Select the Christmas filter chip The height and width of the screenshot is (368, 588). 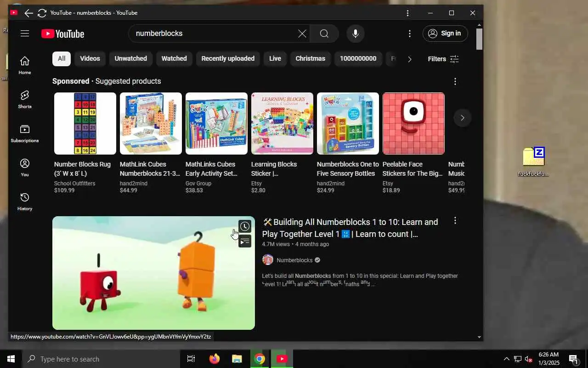311,58
